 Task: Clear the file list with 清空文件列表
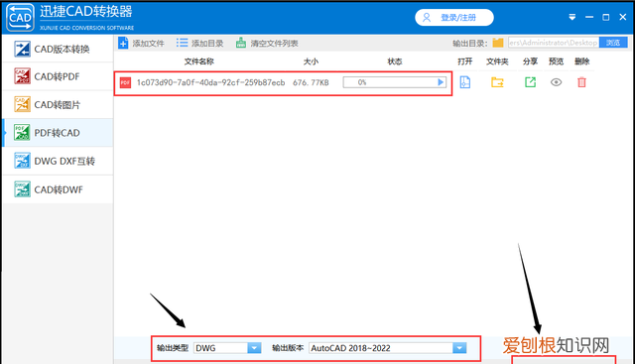click(x=267, y=43)
